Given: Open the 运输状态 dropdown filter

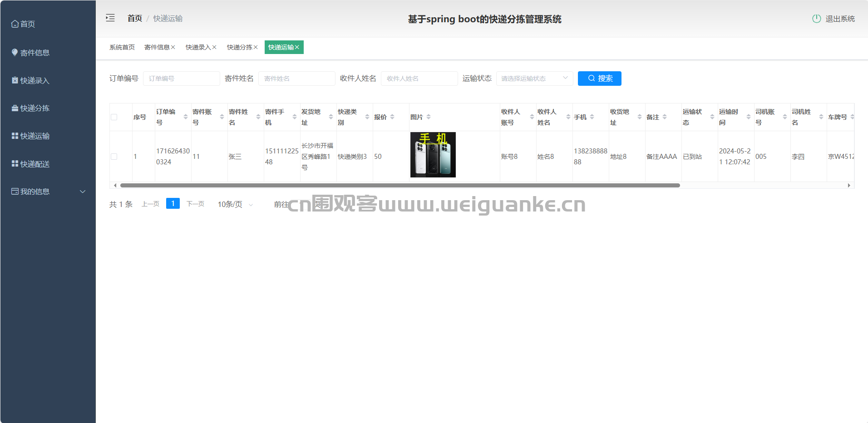Looking at the screenshot, I should coord(534,79).
